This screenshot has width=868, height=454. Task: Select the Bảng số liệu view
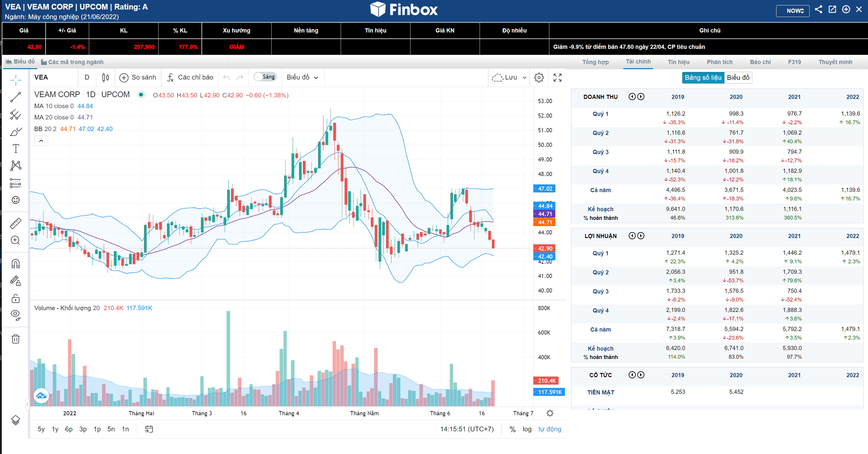coord(703,77)
